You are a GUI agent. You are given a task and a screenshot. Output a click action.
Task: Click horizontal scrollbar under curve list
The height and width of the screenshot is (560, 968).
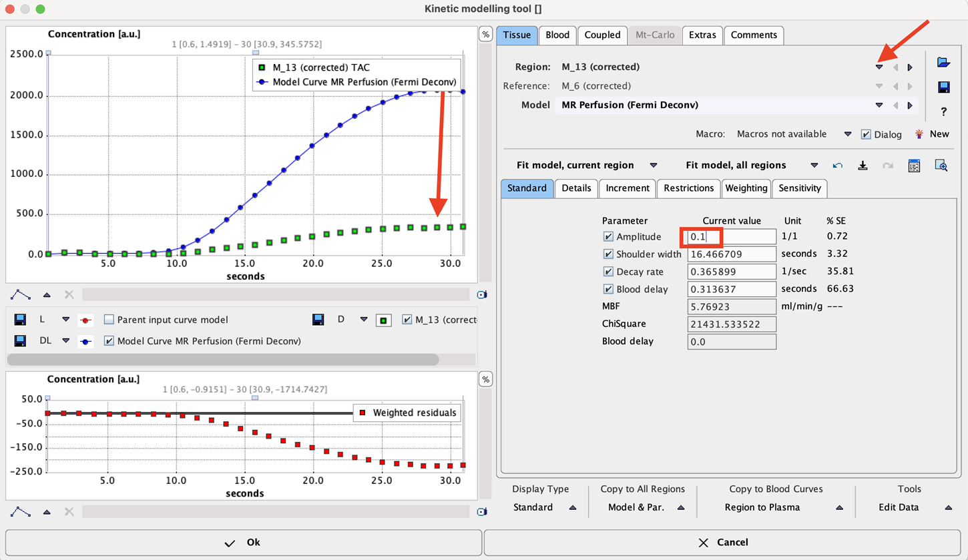(222, 359)
